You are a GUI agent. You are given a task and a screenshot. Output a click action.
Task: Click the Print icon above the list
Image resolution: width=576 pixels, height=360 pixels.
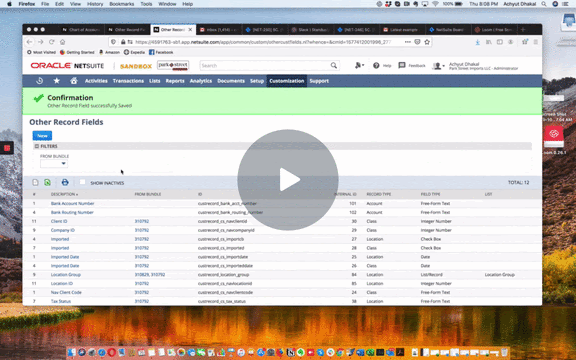[x=65, y=182]
